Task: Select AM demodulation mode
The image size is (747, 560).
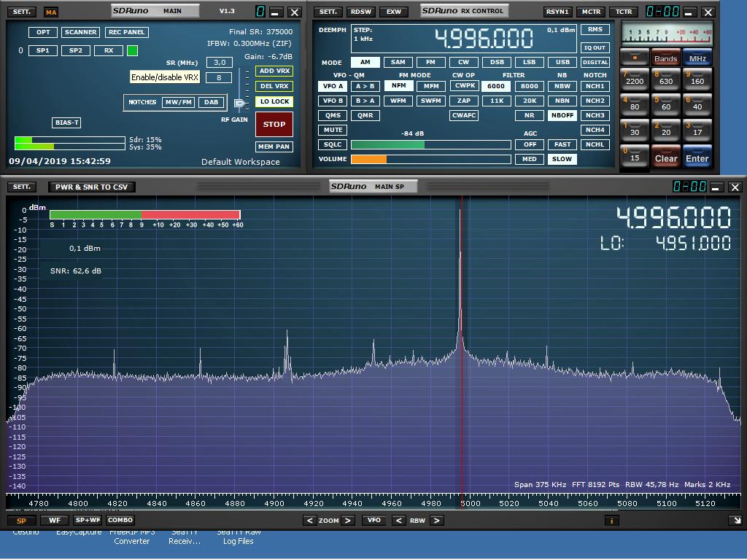Action: coord(365,62)
